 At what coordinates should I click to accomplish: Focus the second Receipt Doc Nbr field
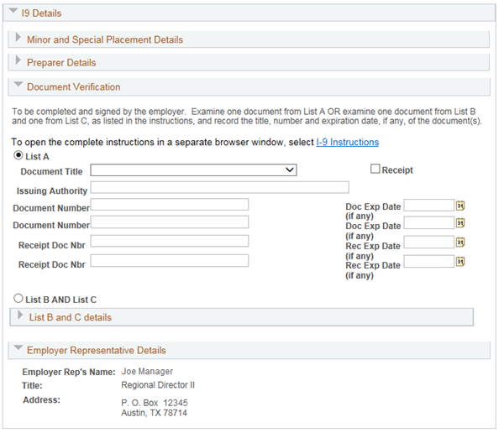169,261
